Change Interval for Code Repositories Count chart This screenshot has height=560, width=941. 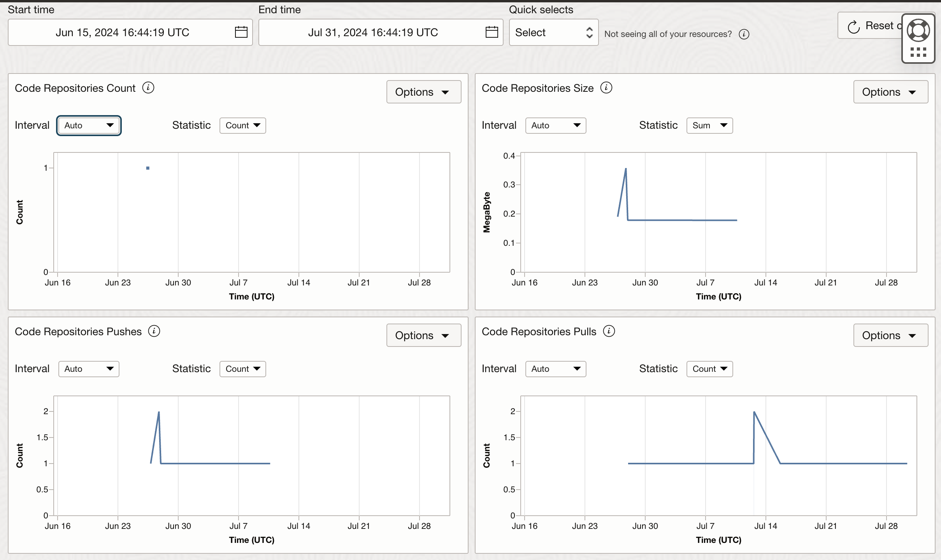89,125
